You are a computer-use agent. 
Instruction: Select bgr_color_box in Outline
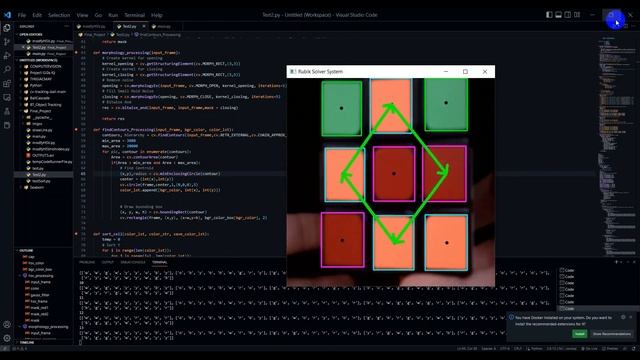(41, 269)
